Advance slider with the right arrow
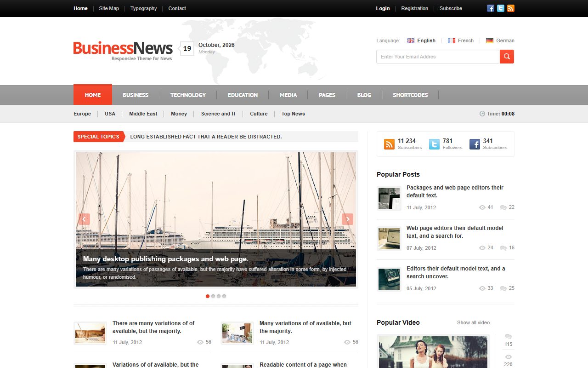The height and width of the screenshot is (368, 588). 348,219
